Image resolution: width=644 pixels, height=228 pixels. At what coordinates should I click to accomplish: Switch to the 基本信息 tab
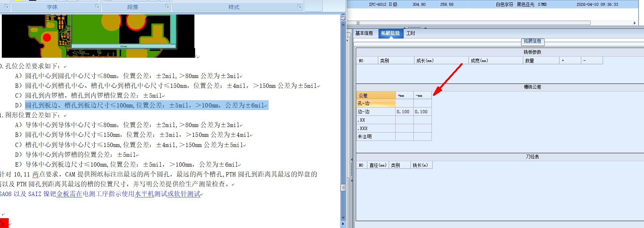click(x=364, y=33)
